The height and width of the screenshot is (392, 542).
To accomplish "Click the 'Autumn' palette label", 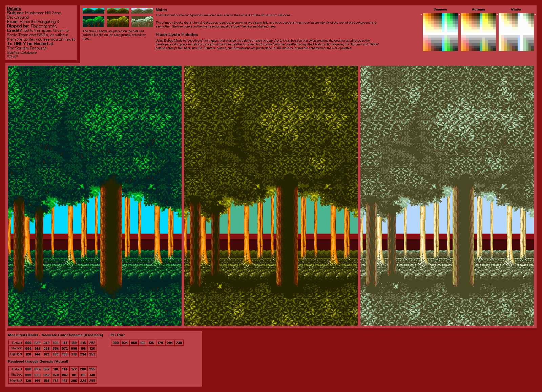I will [x=478, y=9].
